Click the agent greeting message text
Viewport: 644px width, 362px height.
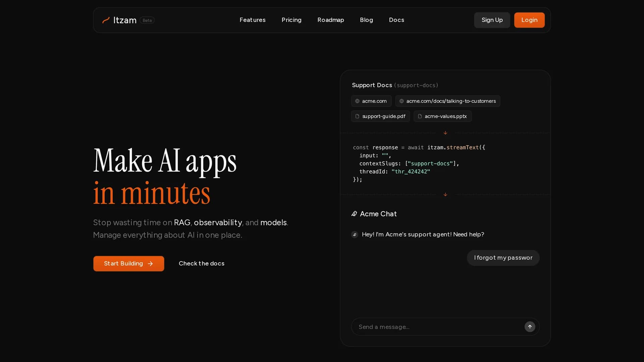click(x=423, y=234)
